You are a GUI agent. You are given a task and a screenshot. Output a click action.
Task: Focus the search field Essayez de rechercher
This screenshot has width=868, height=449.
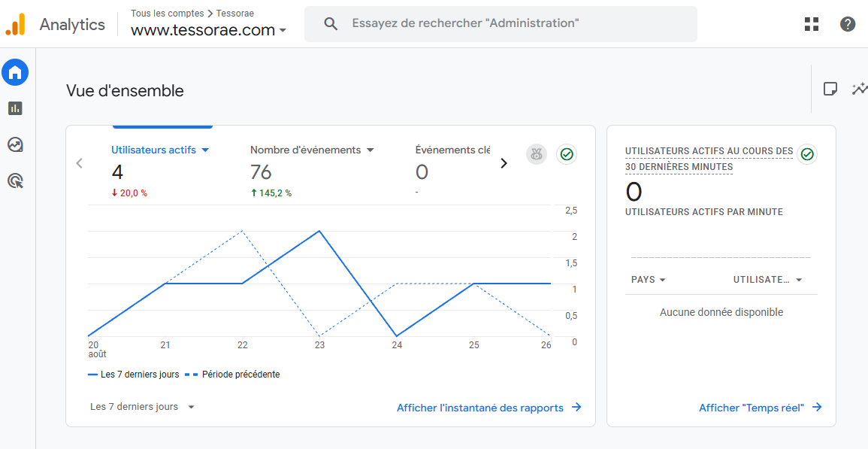point(501,24)
